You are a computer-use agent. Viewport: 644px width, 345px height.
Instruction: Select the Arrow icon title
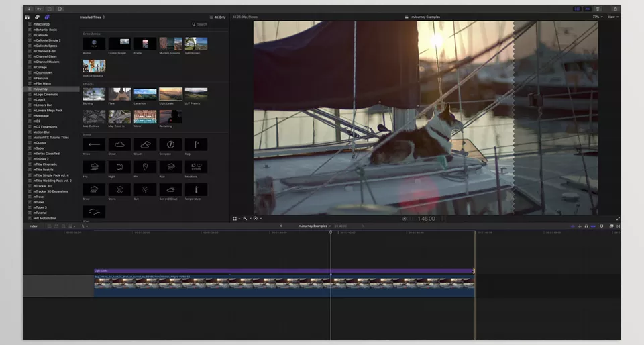[x=94, y=144]
